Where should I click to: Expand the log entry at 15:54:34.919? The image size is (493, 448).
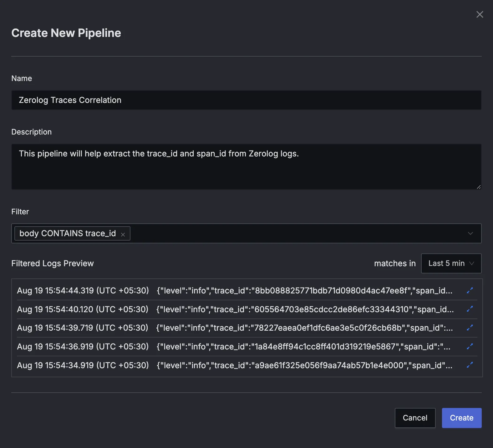[470, 365]
